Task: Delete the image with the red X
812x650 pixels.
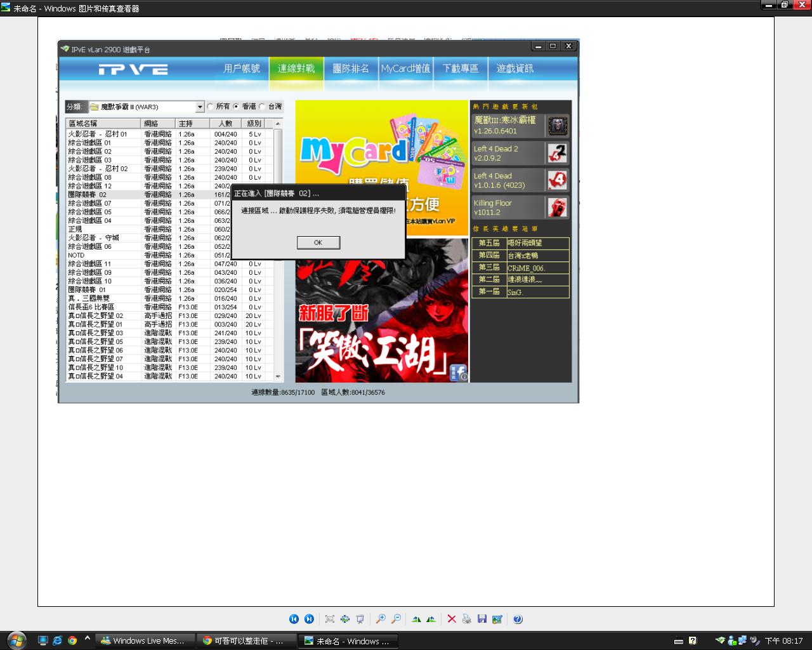Action: pyautogui.click(x=452, y=619)
